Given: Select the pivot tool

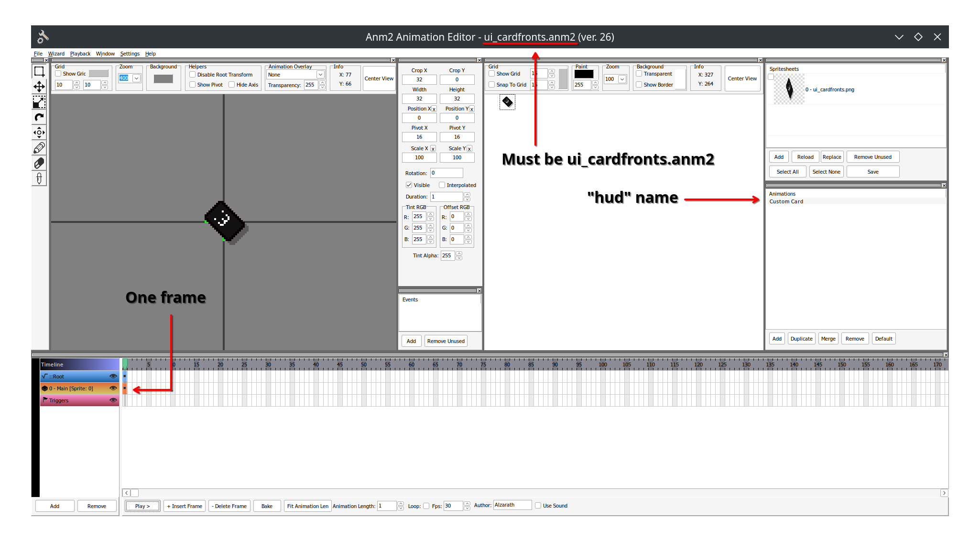Looking at the screenshot, I should tap(39, 133).
